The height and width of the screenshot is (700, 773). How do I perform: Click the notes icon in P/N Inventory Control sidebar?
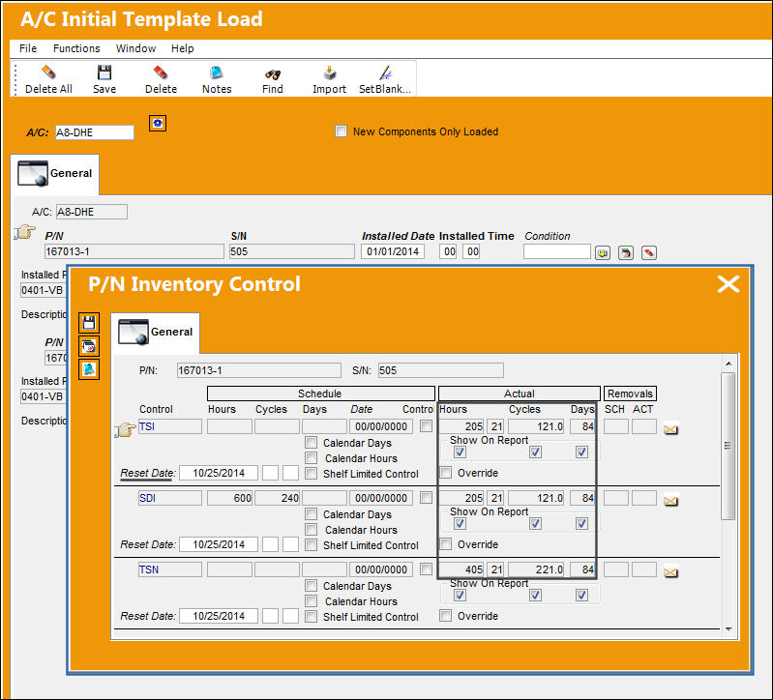pos(89,369)
